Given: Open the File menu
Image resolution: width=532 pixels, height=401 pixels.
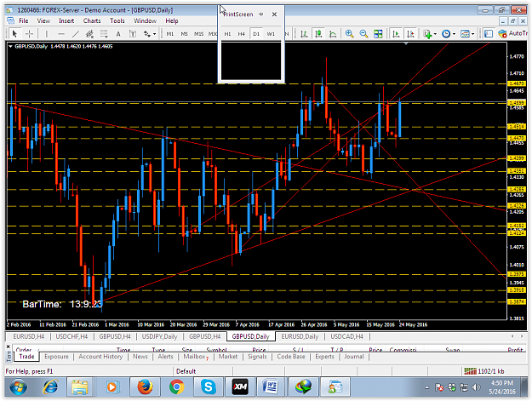Looking at the screenshot, I should (24, 20).
